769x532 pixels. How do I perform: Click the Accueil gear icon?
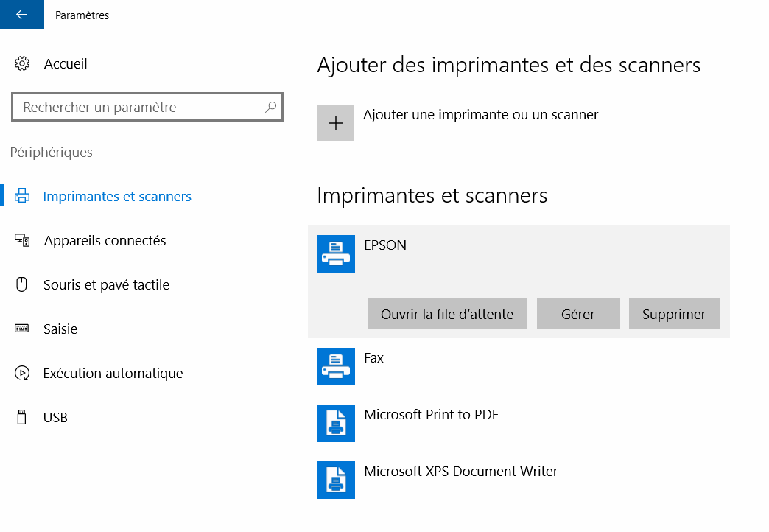22,64
